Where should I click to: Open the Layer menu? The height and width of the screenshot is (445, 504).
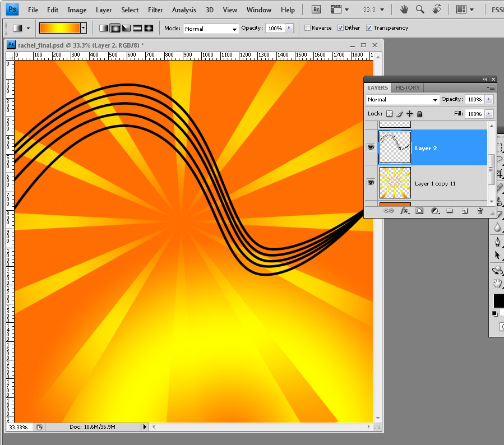[104, 10]
